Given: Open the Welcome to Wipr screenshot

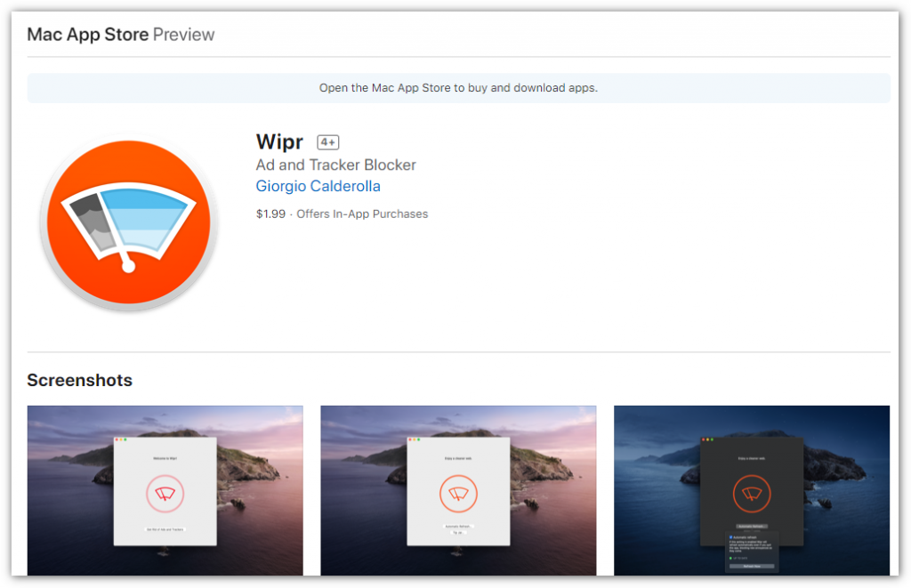Looking at the screenshot, I should [x=165, y=490].
